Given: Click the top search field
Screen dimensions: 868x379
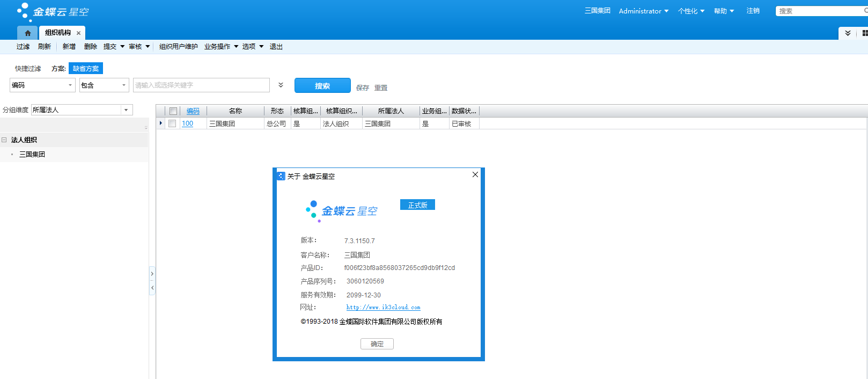Looking at the screenshot, I should [x=821, y=11].
